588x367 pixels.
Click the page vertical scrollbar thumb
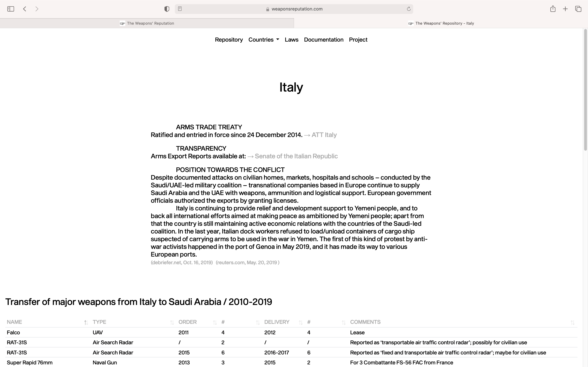(585, 90)
